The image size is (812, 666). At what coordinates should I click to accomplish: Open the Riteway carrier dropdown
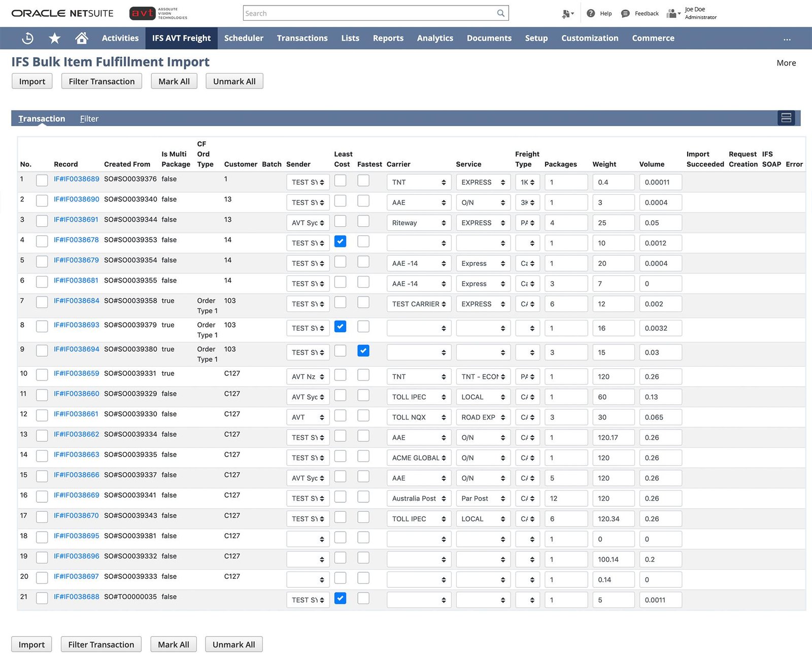419,223
